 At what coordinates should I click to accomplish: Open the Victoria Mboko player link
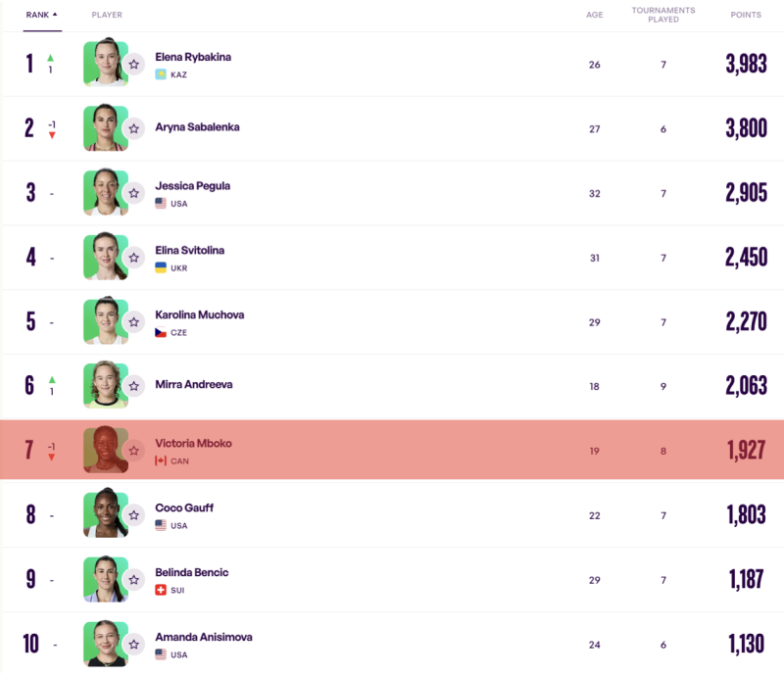(193, 444)
